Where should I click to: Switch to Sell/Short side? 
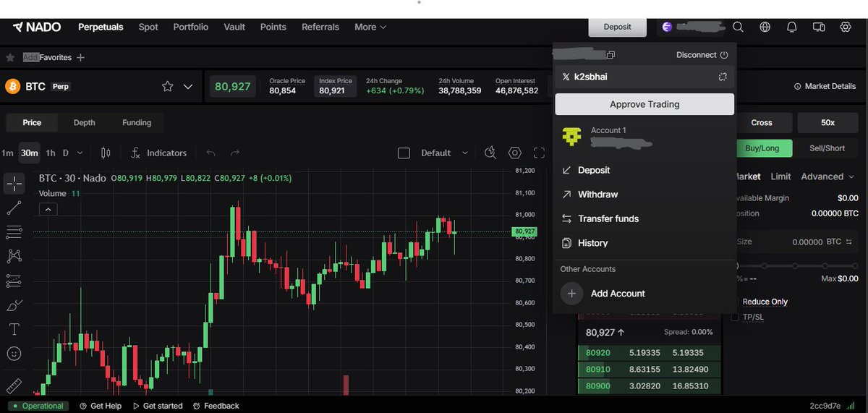[825, 148]
